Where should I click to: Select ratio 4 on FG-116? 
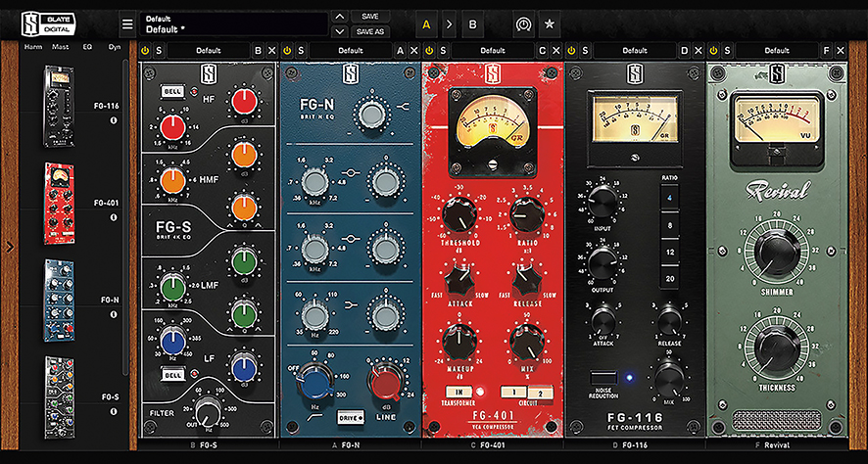click(670, 199)
